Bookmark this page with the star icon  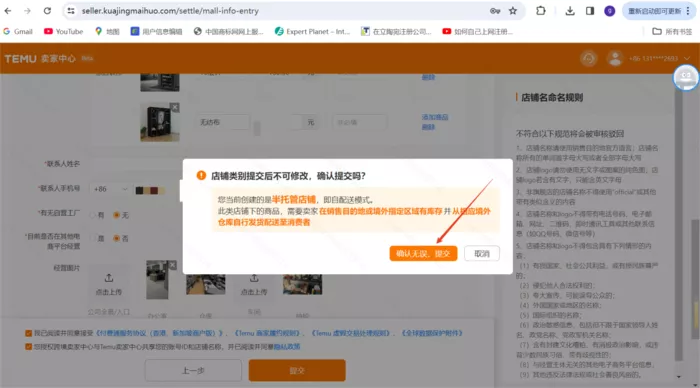(512, 11)
